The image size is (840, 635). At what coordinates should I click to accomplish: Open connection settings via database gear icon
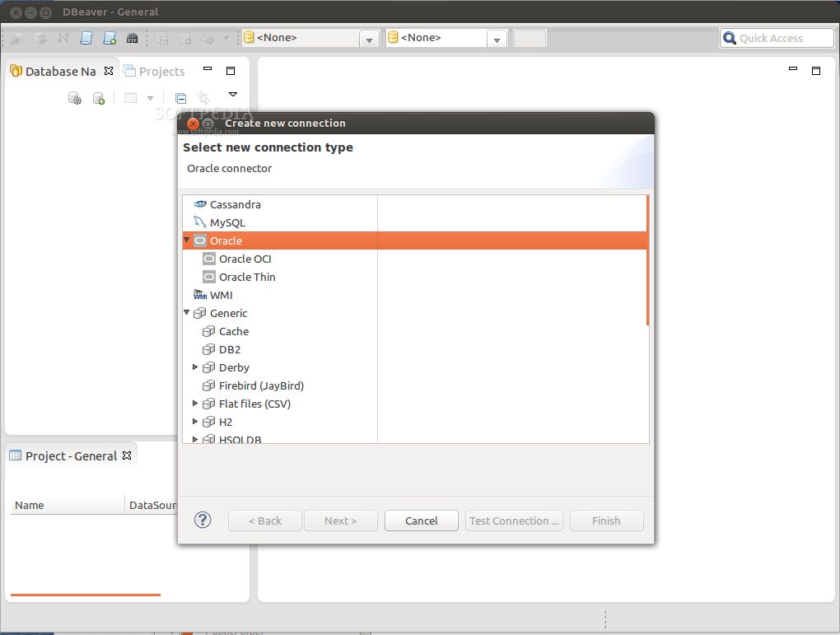75,97
